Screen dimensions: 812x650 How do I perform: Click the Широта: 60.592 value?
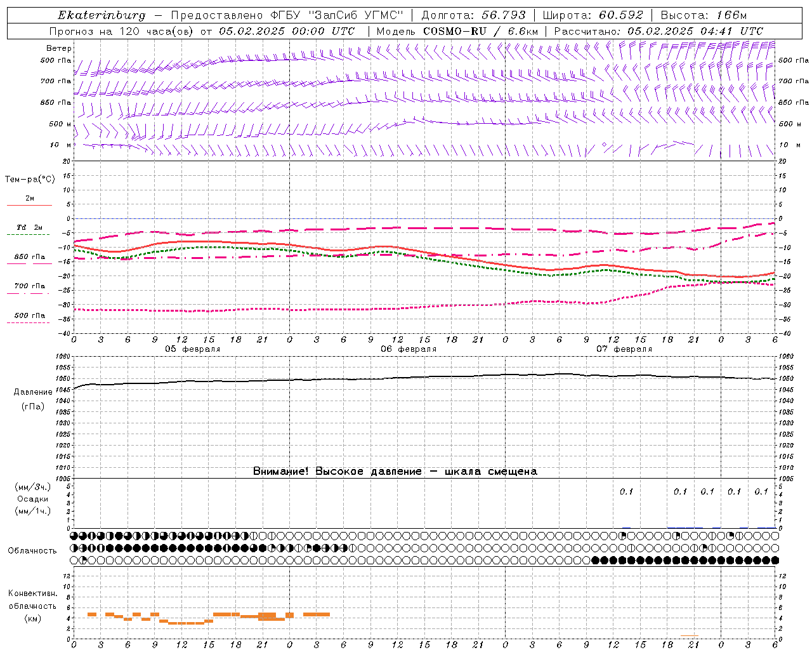[x=593, y=15]
